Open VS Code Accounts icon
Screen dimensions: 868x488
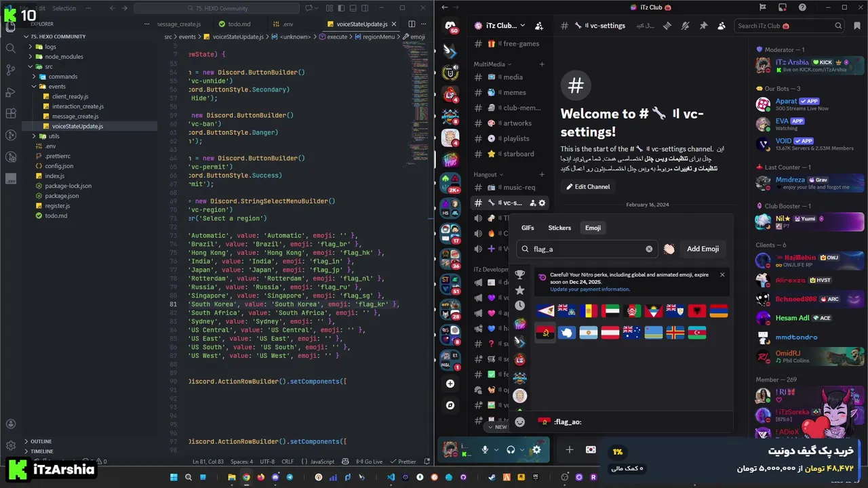[x=10, y=424]
